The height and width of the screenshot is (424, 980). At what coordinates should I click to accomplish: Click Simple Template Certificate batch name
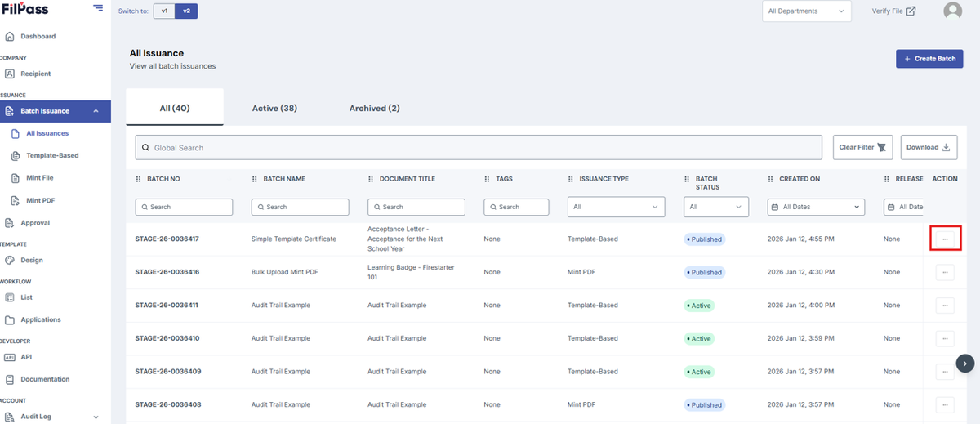click(x=294, y=239)
